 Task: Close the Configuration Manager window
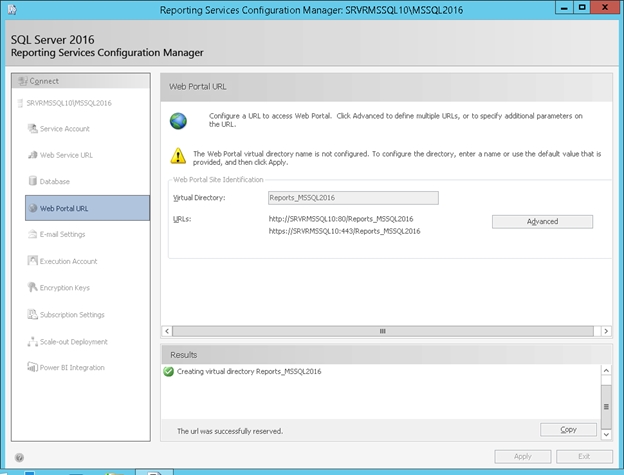(605, 8)
